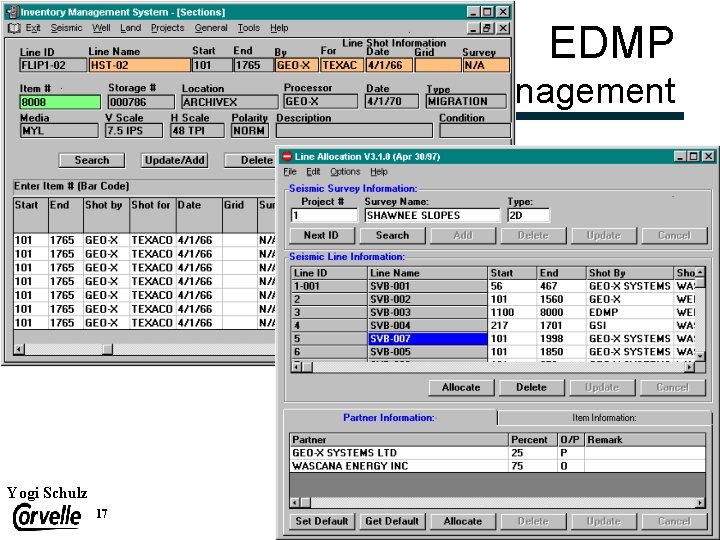The height and width of the screenshot is (540, 720).
Task: Click the Storage # field 000786
Action: [141, 102]
